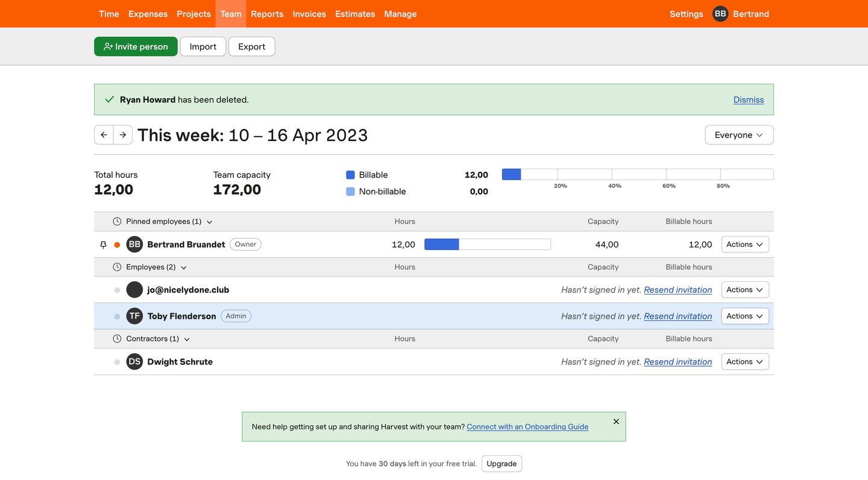Open the Actions dropdown for Bertrand Bruandet
The width and height of the screenshot is (868, 480).
click(744, 244)
